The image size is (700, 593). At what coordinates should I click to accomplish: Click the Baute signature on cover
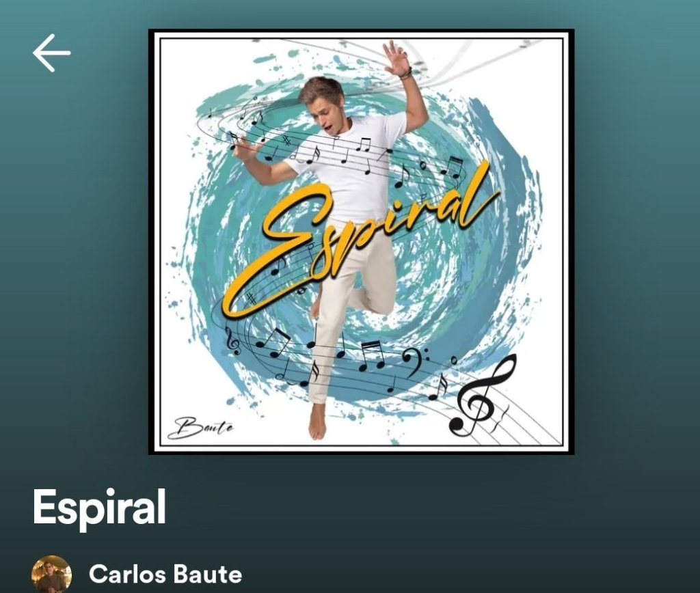click(201, 428)
